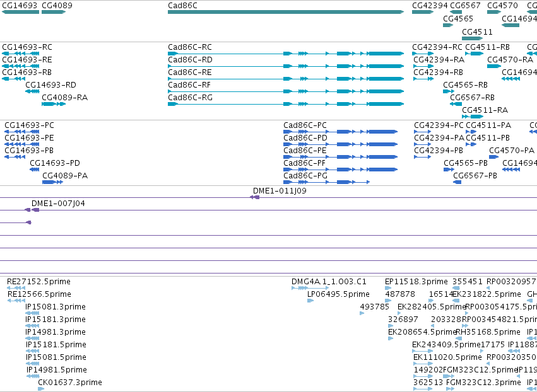Image resolution: width=537 pixels, height=392 pixels.
Task: Select the Cad86C-RD transcript
Action: pyautogui.click(x=286, y=66)
